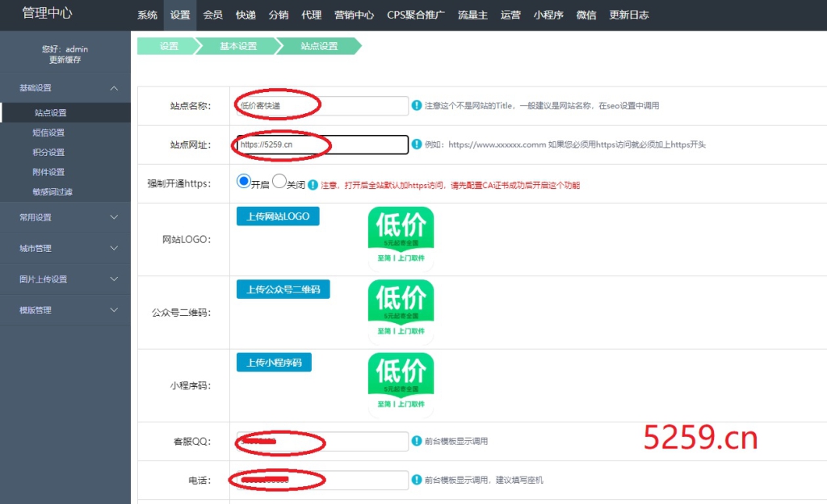Image resolution: width=827 pixels, height=504 pixels.
Task: Click the 公众号二维码 preview image
Action: 401,312
